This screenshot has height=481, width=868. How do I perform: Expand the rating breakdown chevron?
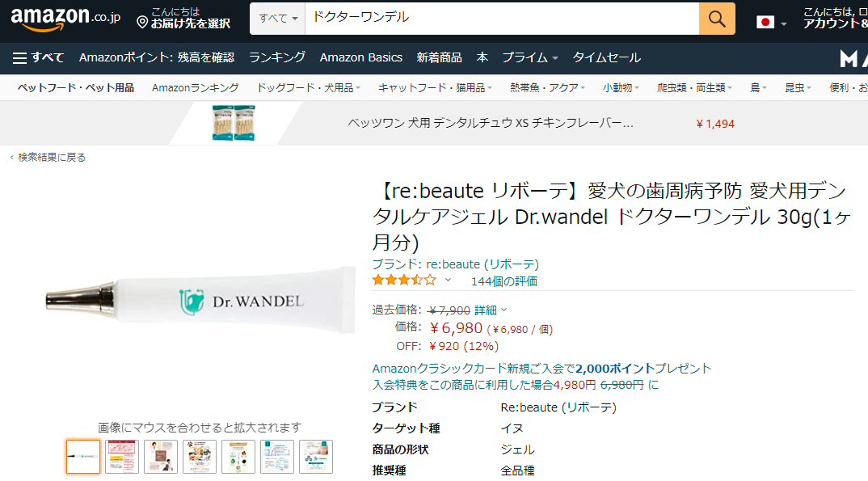(448, 280)
